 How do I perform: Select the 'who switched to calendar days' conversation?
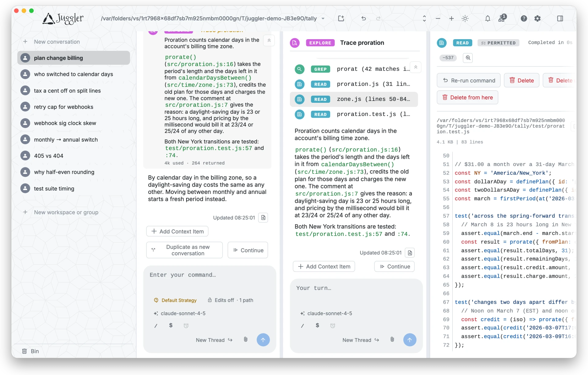pos(73,74)
